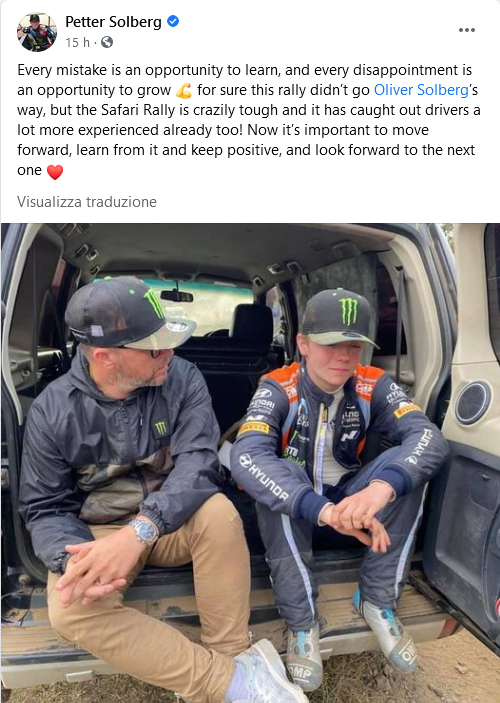Click the wristwatch on the man's wrist
The height and width of the screenshot is (703, 500).
[x=144, y=531]
